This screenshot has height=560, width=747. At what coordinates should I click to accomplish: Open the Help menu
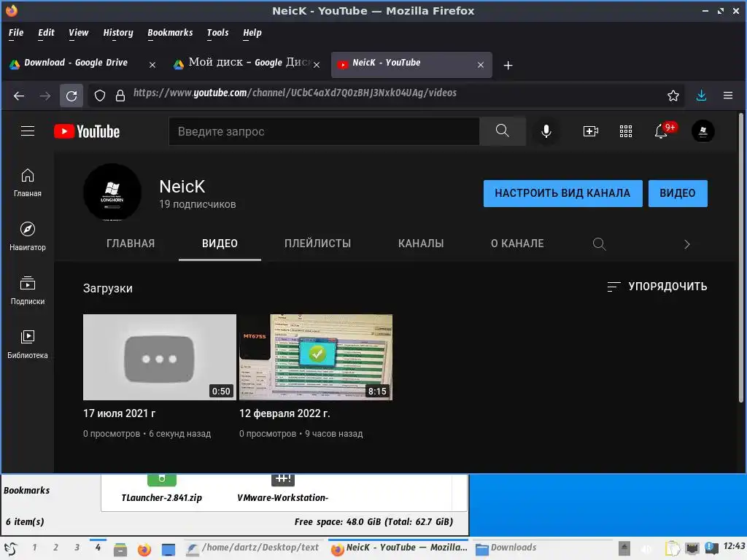coord(252,33)
